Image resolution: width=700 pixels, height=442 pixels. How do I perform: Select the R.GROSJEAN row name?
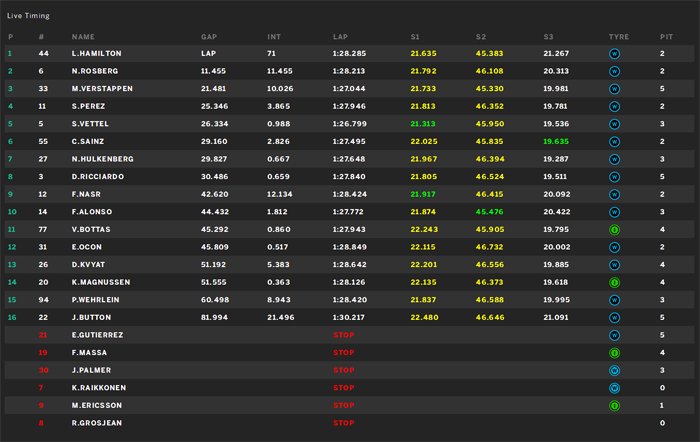97,423
